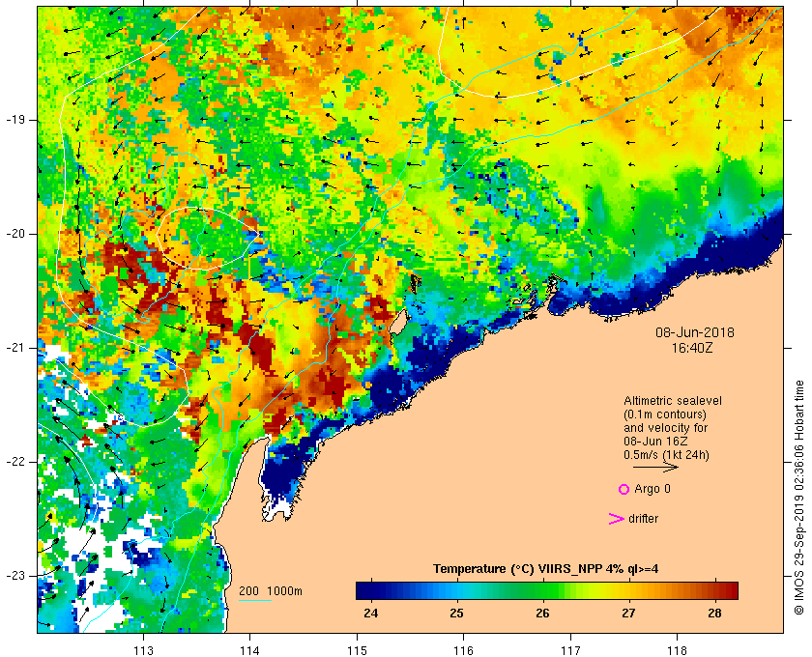This screenshot has height=657, width=812.
Task: Click the cyan 200/1000m contour legend line
Action: pos(255,601)
